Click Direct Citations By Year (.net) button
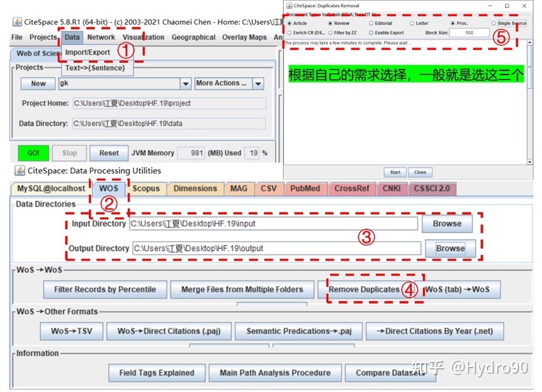This screenshot has width=542, height=392. (435, 331)
